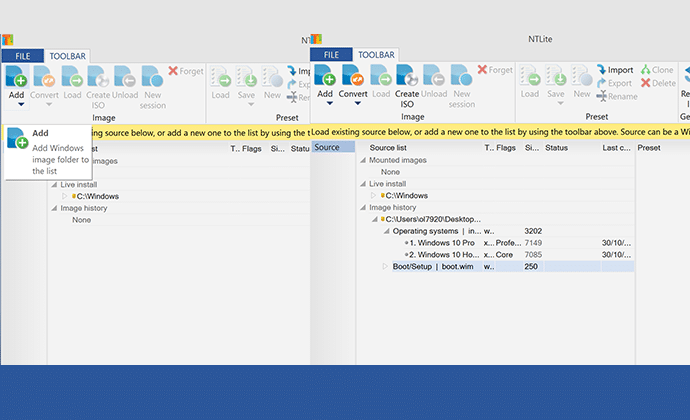The width and height of the screenshot is (690, 420).
Task: Select TOOLBAR tab in left window
Action: tap(67, 56)
